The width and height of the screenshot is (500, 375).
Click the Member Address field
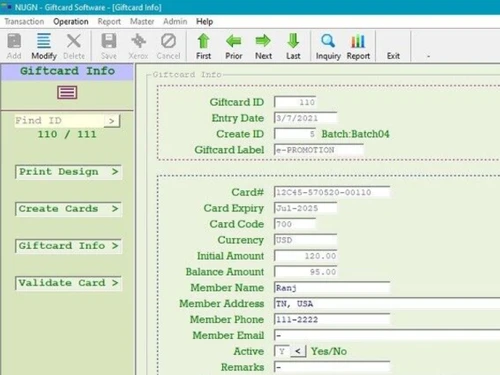coord(387,304)
